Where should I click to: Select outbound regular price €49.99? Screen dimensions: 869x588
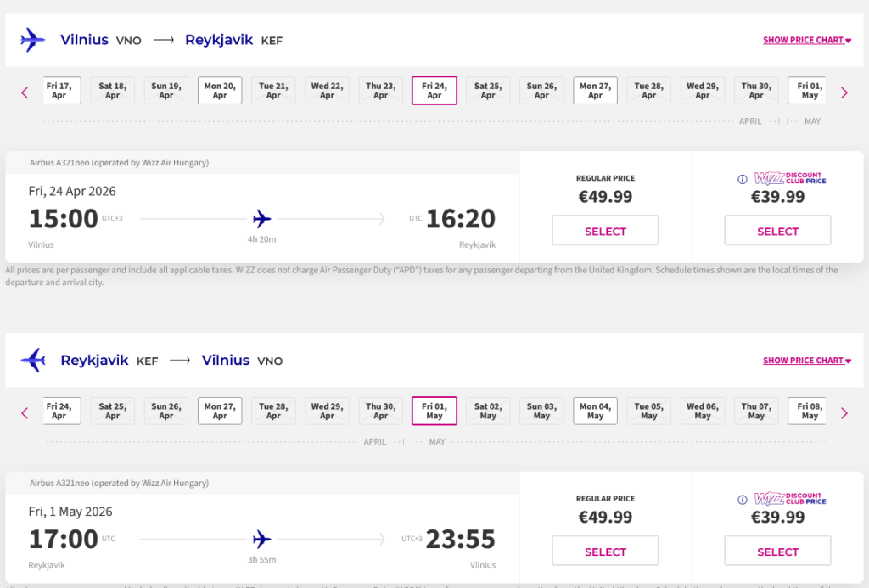[605, 231]
